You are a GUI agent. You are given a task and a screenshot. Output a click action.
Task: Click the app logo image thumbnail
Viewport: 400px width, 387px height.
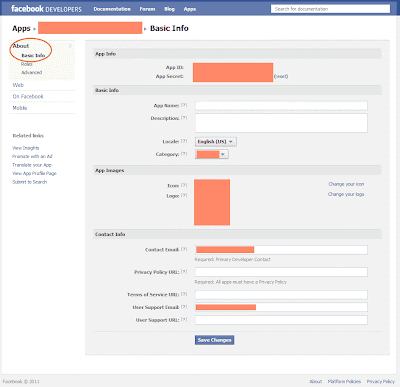tap(212, 202)
